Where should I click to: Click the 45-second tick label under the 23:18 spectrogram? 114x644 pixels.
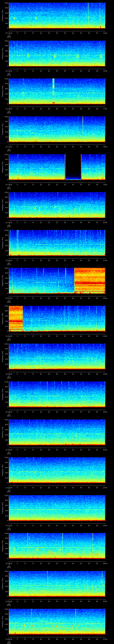(x=81, y=184)
